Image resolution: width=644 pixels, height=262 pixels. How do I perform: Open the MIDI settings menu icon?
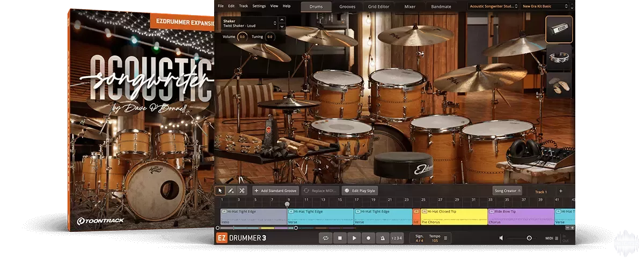557,238
